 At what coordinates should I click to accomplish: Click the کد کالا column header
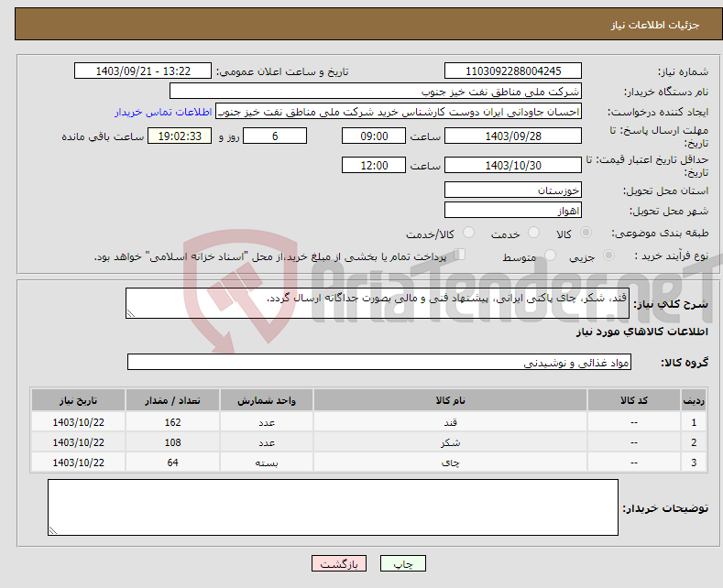click(x=634, y=400)
